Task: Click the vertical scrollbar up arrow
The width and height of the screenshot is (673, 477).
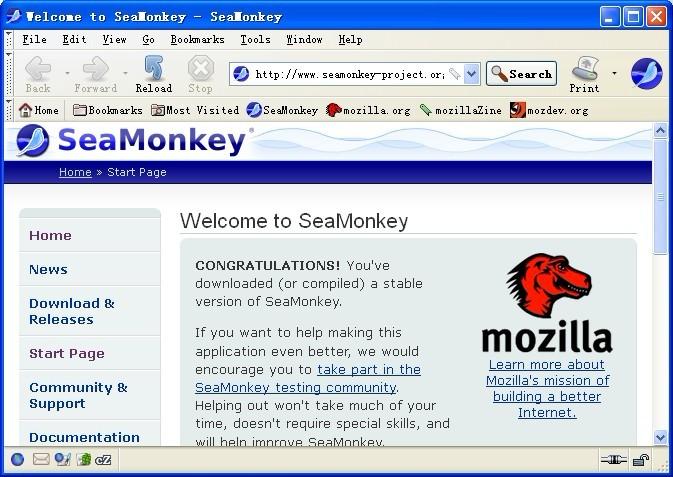Action: pos(660,130)
